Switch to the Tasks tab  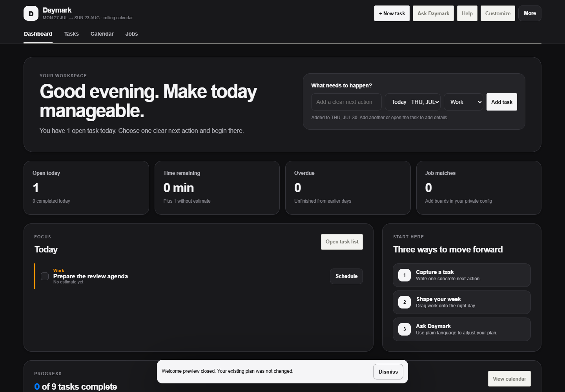71,34
